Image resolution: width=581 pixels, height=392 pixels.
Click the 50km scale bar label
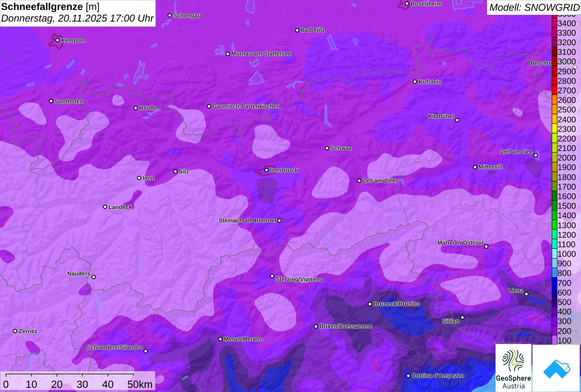(140, 384)
